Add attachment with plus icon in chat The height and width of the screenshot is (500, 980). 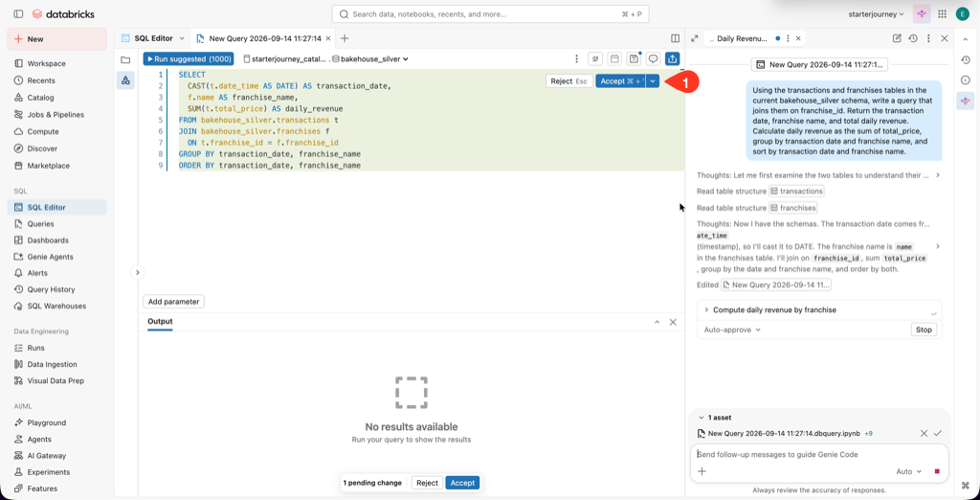[702, 471]
